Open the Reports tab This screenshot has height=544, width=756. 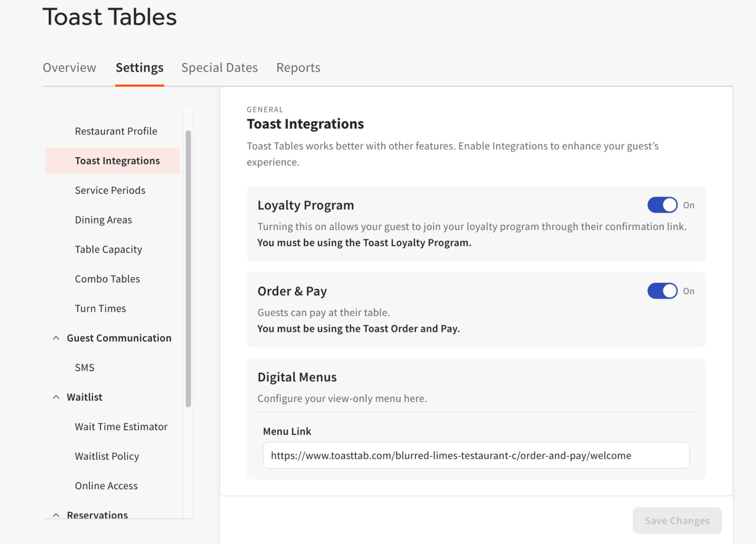click(298, 67)
